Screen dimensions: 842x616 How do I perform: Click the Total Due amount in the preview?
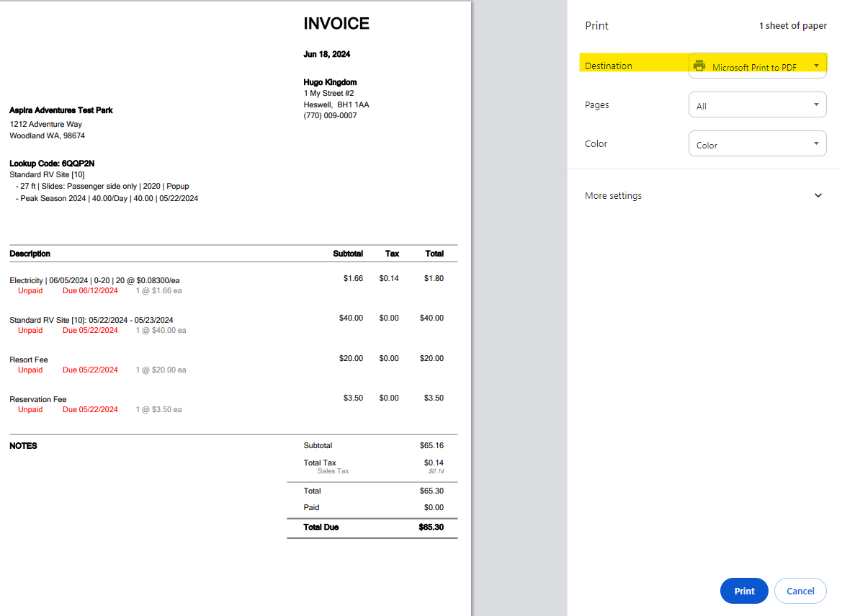tap(433, 527)
